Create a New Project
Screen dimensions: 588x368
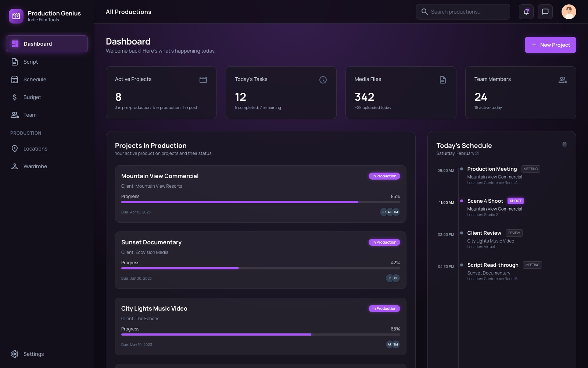tap(550, 45)
